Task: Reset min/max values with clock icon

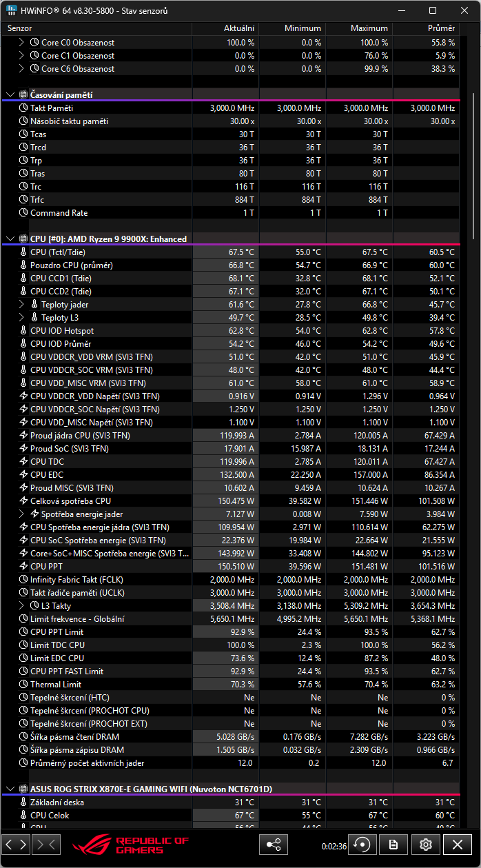Action: [x=362, y=845]
